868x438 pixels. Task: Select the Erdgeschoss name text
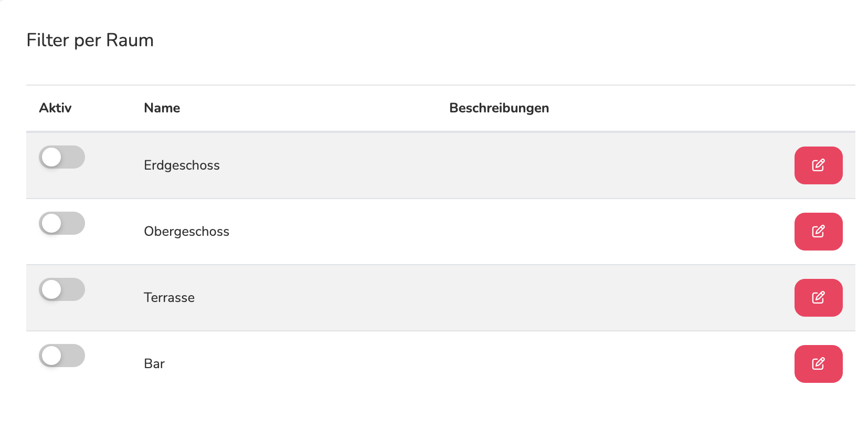182,165
